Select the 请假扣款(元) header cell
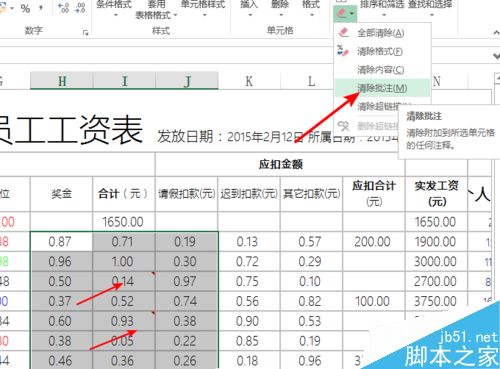Screen dimensions: 500x369 [187, 194]
